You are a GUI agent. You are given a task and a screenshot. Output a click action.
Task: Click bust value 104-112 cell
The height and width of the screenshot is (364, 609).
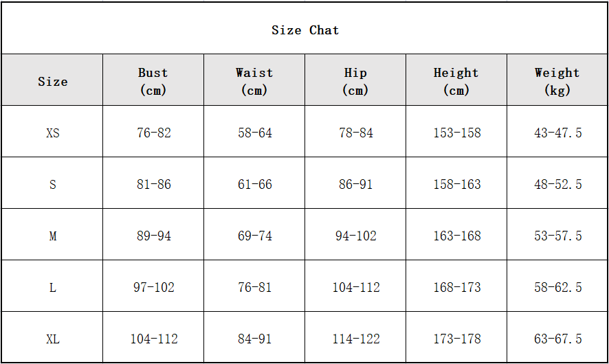click(x=154, y=339)
